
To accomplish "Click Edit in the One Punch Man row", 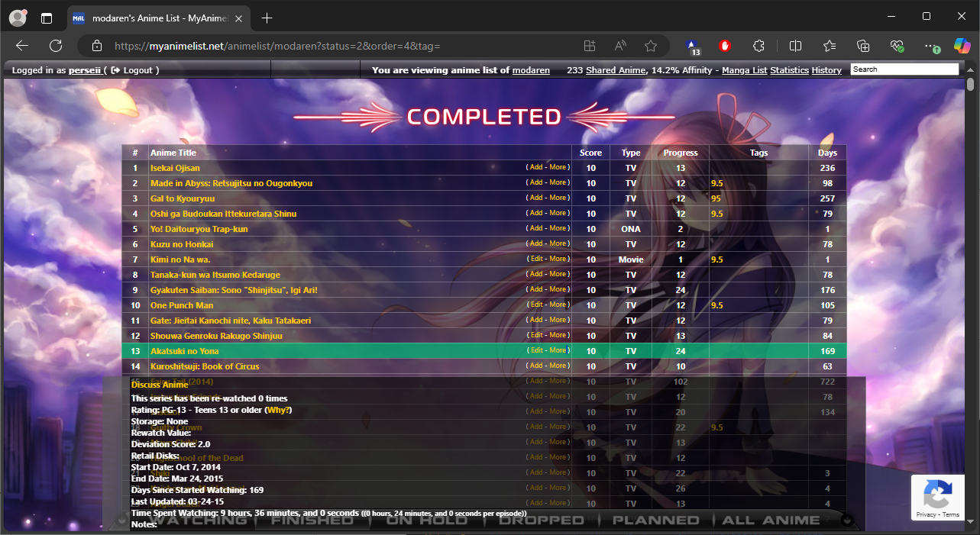I will point(536,305).
